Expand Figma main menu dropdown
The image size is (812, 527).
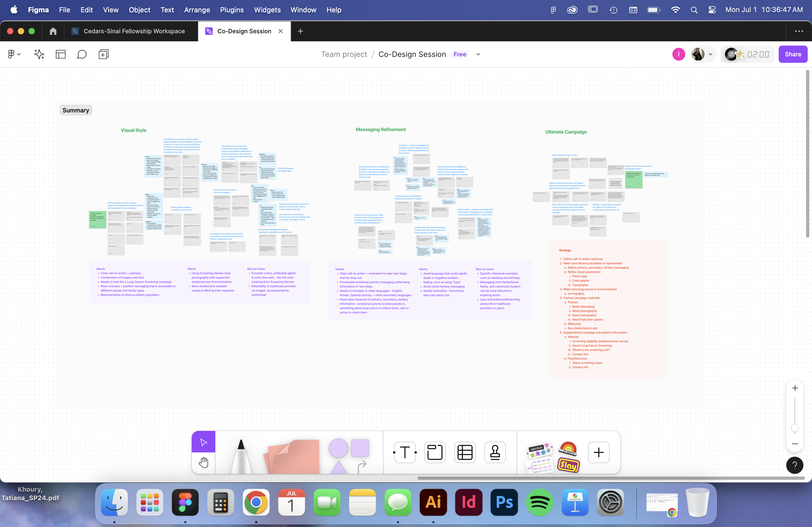[x=14, y=54]
